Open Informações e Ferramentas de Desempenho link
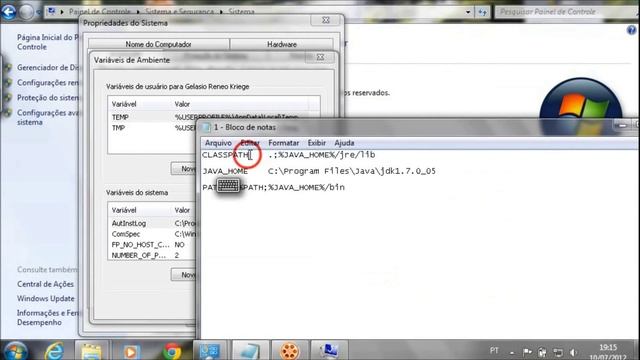Image resolution: width=640 pixels, height=360 pixels. click(x=47, y=318)
